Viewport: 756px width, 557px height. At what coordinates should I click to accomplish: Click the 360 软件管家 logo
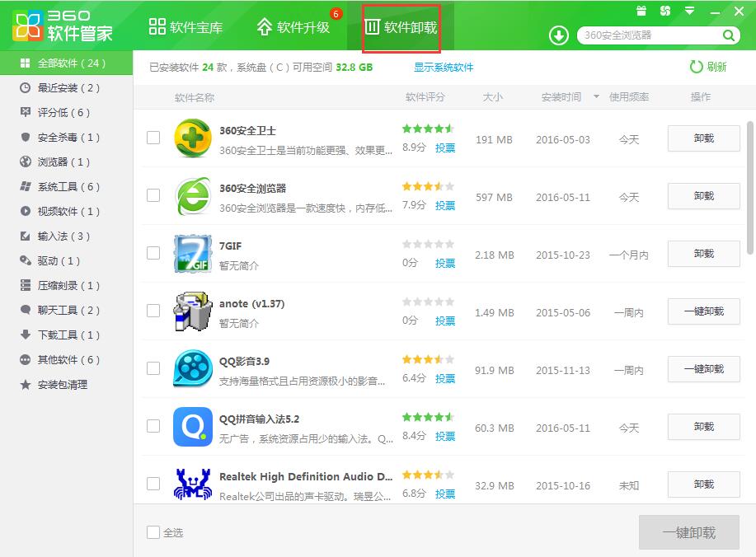[x=63, y=26]
